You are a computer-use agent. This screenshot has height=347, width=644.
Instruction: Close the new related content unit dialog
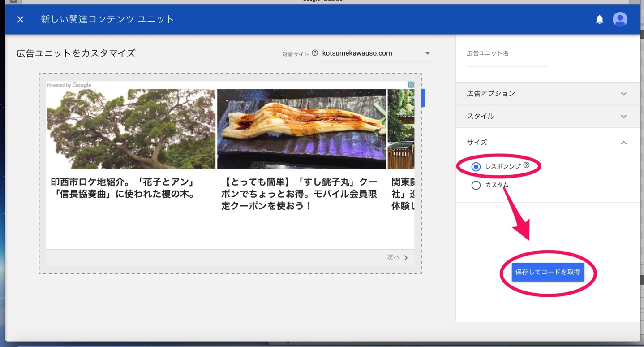20,19
